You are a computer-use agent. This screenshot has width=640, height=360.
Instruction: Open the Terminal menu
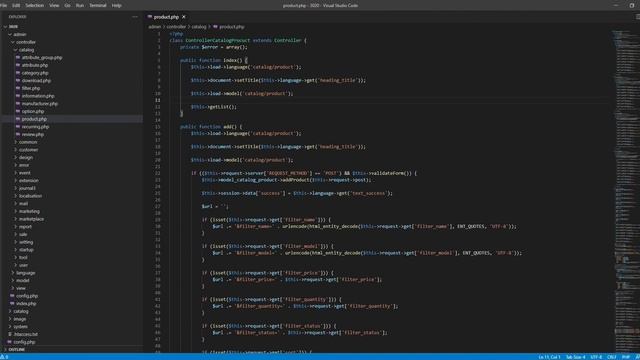(x=98, y=6)
